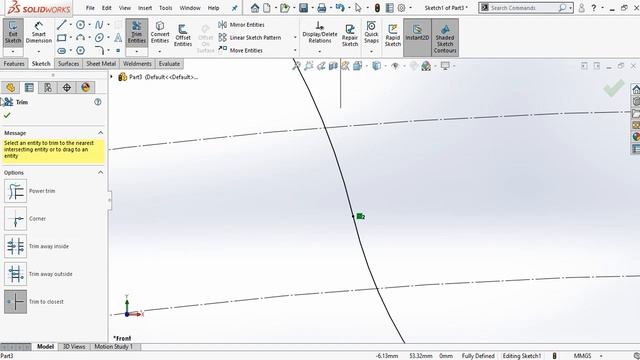Open the Trim Entities dropdown arrow
Screen dimensions: 640x360
tap(137, 52)
